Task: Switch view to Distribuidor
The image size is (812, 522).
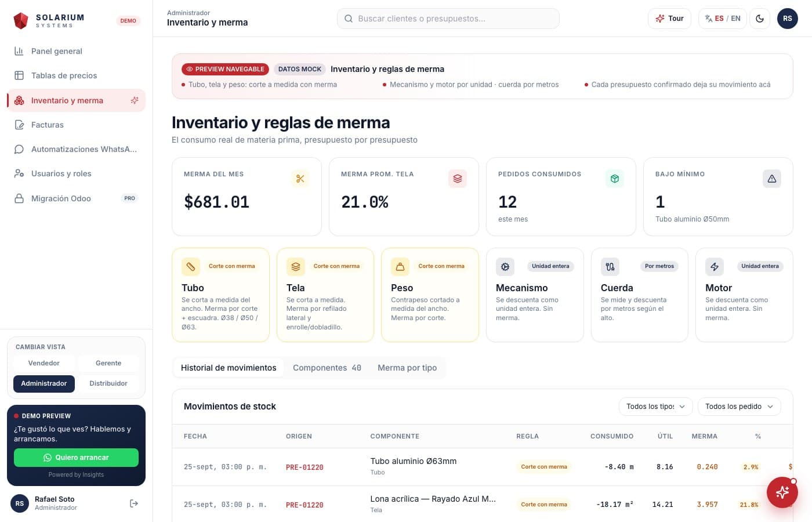Action: coord(108,383)
